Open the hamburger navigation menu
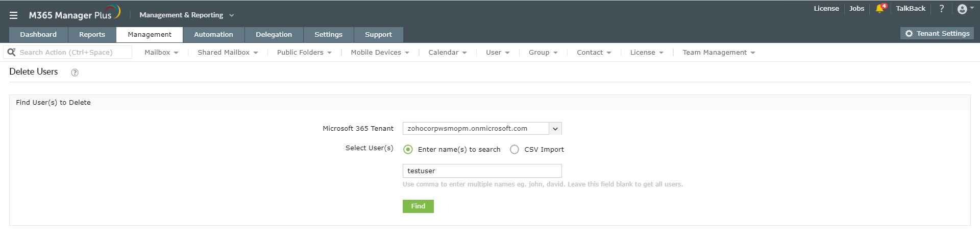Viewport: 980px width, 236px height. 13,15
